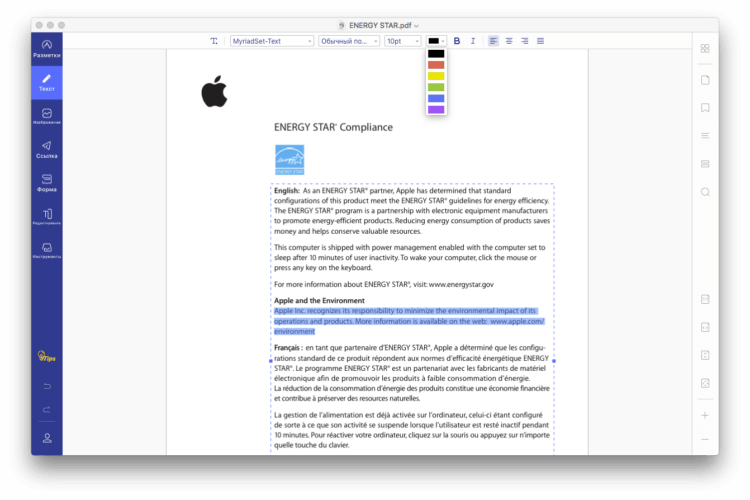Screen dimensions: 750x500
Task: Open the Изображение image tool
Action: click(x=47, y=116)
